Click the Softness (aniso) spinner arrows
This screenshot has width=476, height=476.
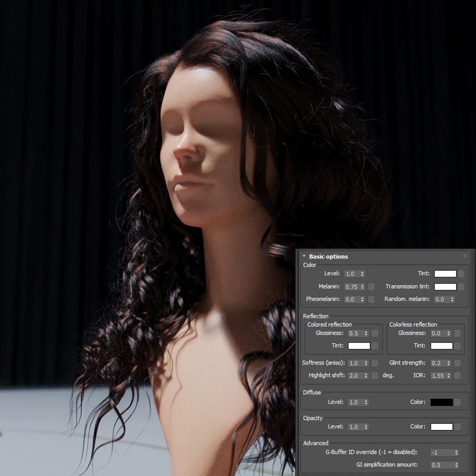(x=366, y=363)
